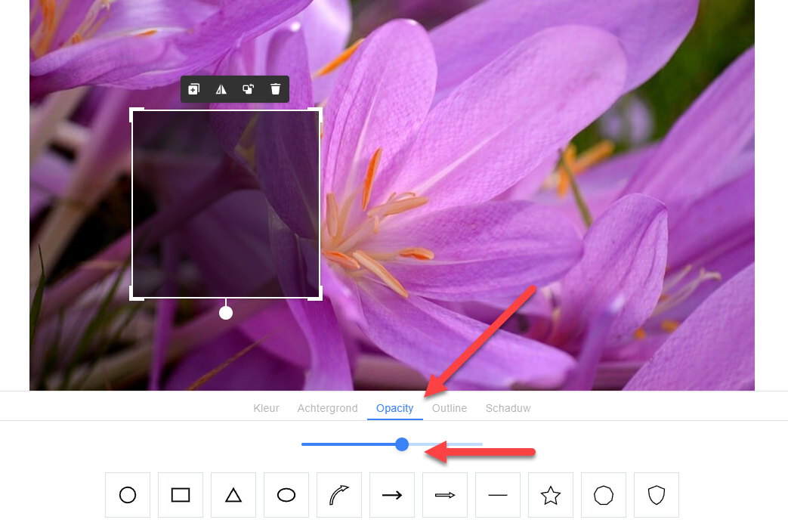Bring selected shape to front
The width and height of the screenshot is (788, 532).
click(249, 89)
